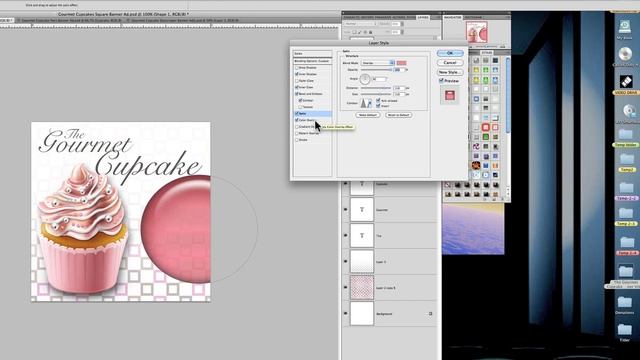Select Styles in Layer Style list
The width and height of the screenshot is (640, 360).
[x=312, y=53]
